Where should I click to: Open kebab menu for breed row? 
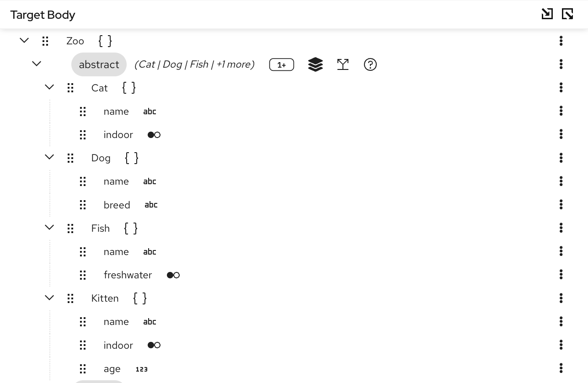tap(561, 204)
